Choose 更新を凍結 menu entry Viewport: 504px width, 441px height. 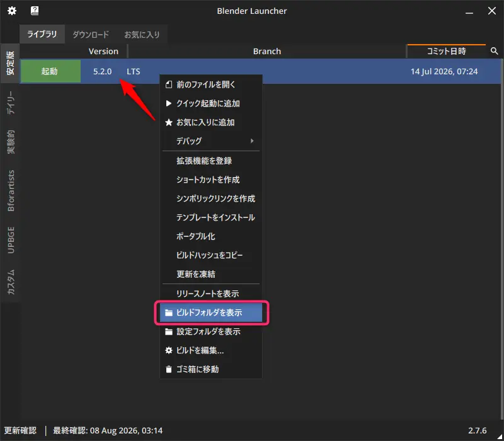point(211,274)
